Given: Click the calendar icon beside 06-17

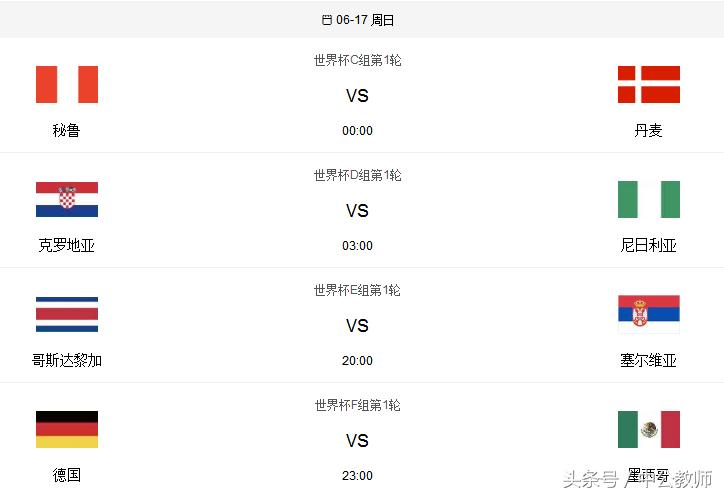Looking at the screenshot, I should point(327,20).
